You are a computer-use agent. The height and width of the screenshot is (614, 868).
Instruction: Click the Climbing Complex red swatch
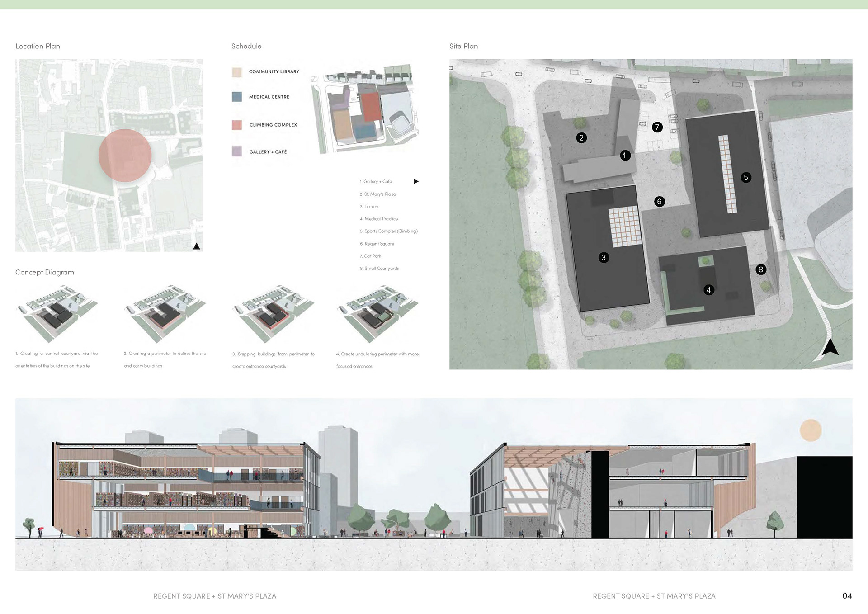click(237, 125)
